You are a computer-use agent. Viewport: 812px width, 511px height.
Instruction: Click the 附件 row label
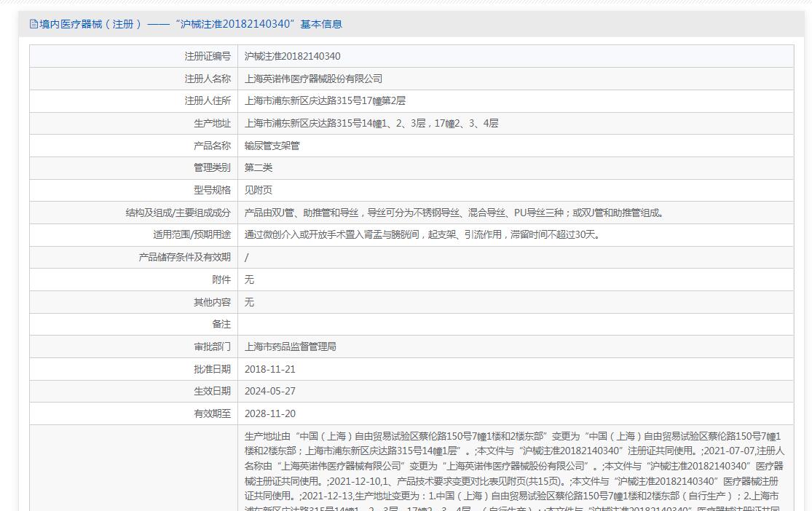221,280
